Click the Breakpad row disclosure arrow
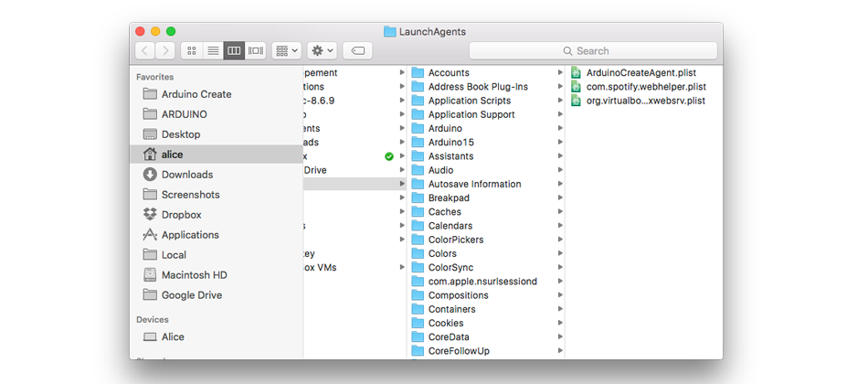Screen dimensions: 868x384 tap(560, 197)
